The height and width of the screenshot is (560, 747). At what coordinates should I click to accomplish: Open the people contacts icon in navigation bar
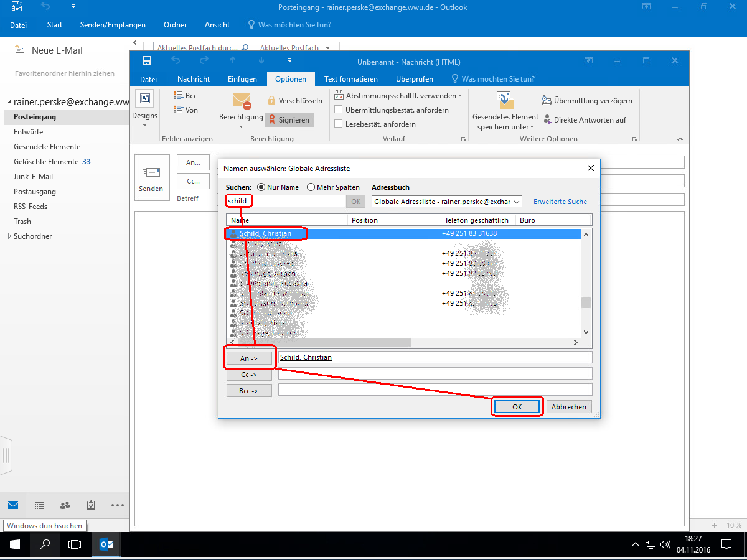[x=65, y=505]
